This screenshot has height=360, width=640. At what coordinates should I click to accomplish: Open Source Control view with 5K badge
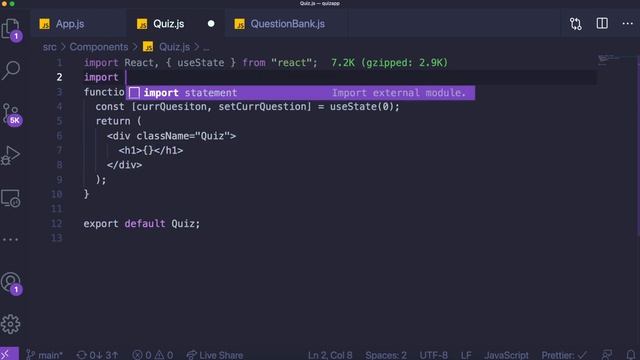pos(11,114)
